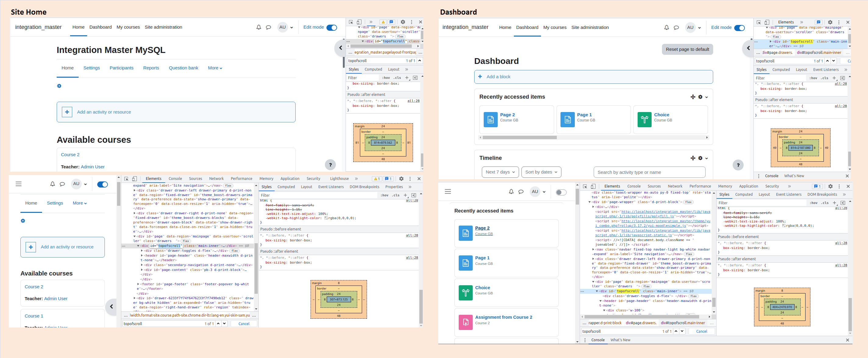The width and height of the screenshot is (868, 358).
Task: Click help question-mark button in wide Dashboard view
Action: [x=738, y=165]
